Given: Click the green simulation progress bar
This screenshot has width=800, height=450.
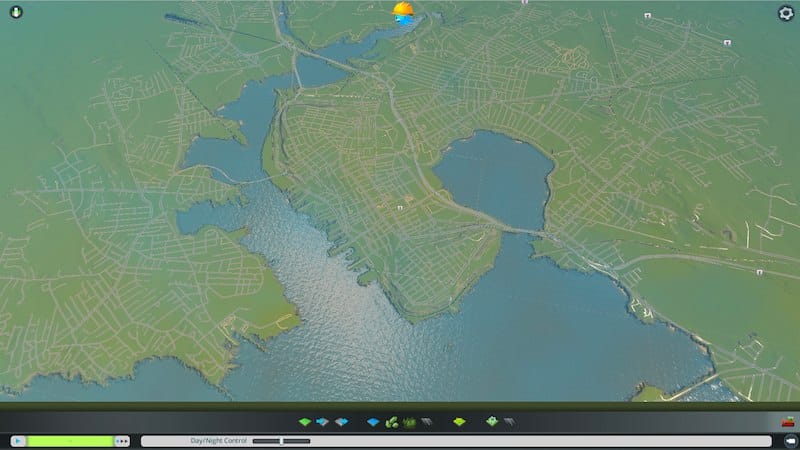Looking at the screenshot, I should click(x=70, y=441).
